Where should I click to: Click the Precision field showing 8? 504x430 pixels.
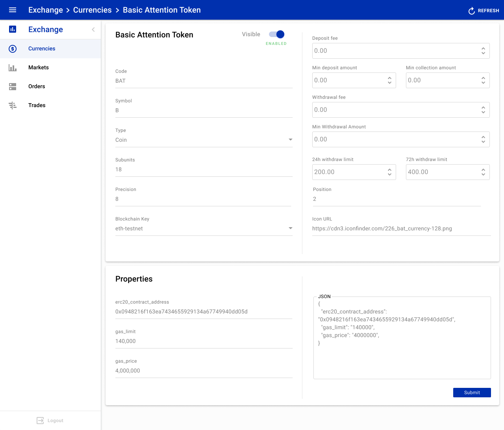pos(203,199)
